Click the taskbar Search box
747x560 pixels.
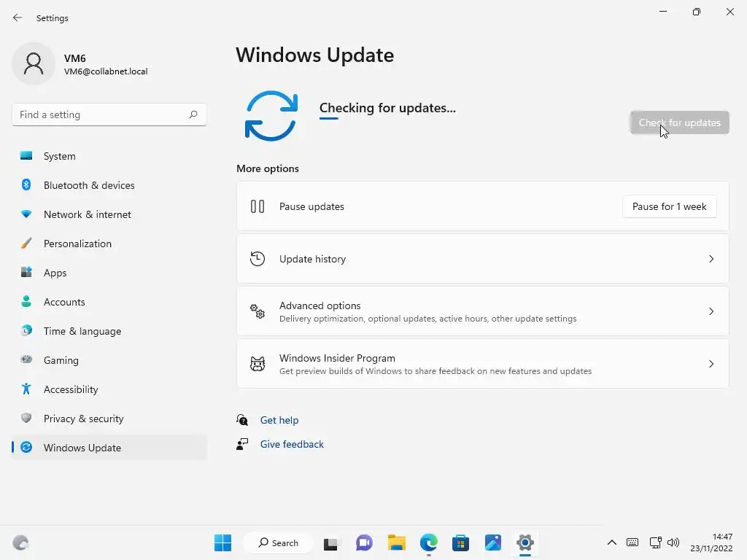click(278, 542)
